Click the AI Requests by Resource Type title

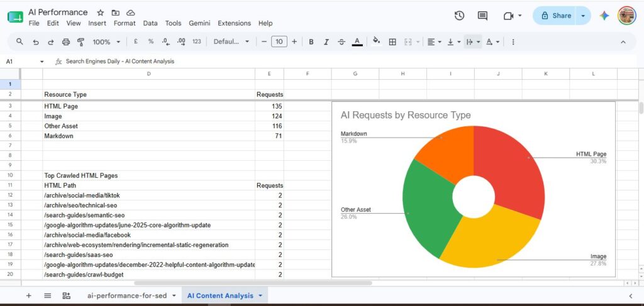coord(406,115)
